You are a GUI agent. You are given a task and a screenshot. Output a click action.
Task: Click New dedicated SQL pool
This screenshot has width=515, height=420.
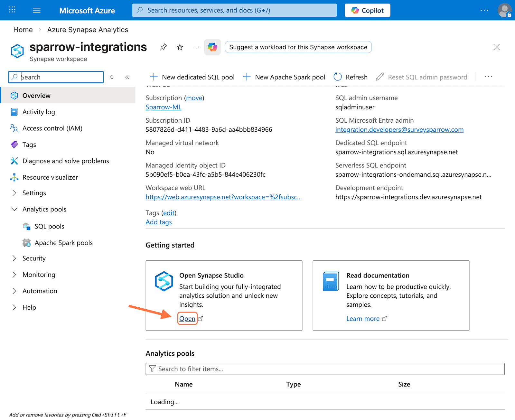(192, 77)
